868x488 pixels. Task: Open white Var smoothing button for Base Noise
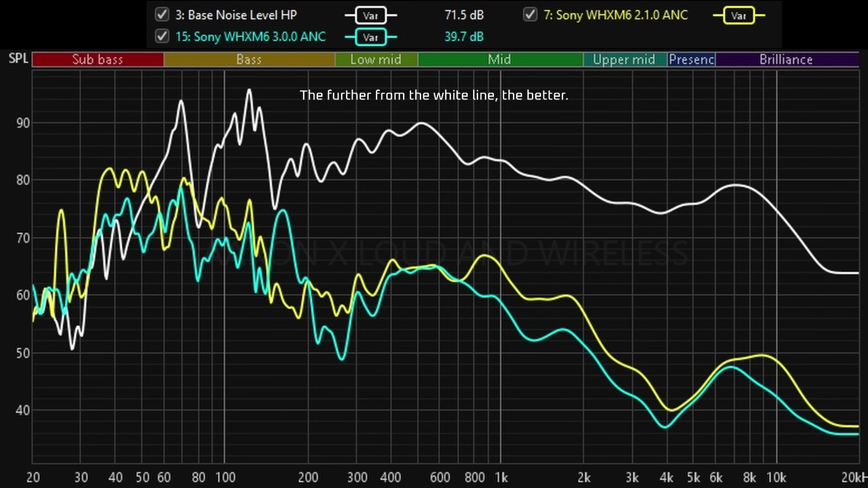(x=370, y=15)
